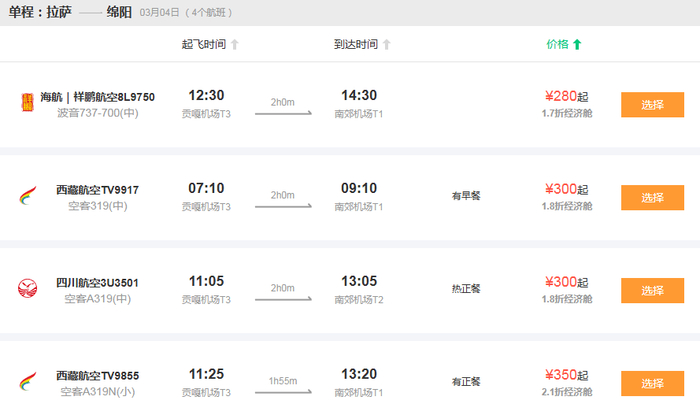The width and height of the screenshot is (700, 419).
Task: Click aircraft type 空客A319N(小)
Action: tap(97, 392)
